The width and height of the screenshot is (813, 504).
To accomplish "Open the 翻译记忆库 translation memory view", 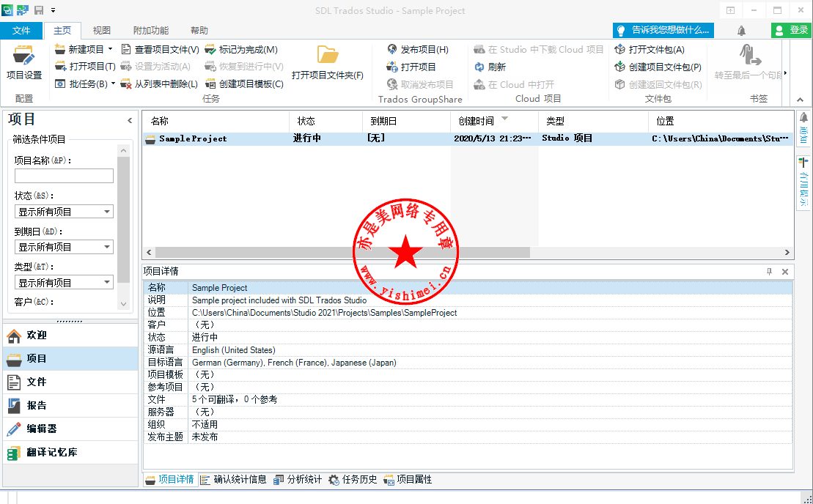I will point(70,452).
